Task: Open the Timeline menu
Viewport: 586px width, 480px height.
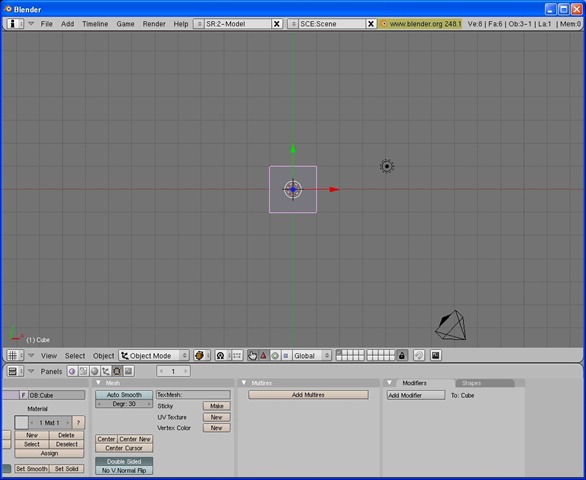Action: click(95, 24)
